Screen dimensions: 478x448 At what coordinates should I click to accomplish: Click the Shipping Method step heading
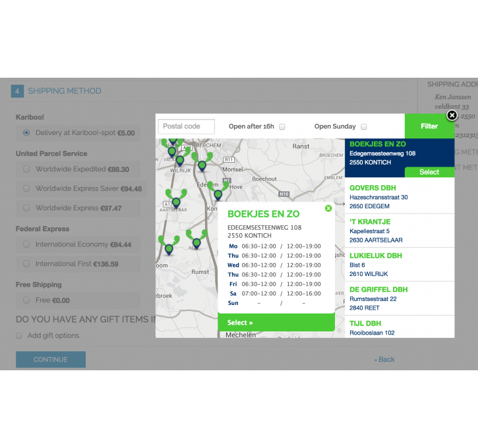point(65,91)
